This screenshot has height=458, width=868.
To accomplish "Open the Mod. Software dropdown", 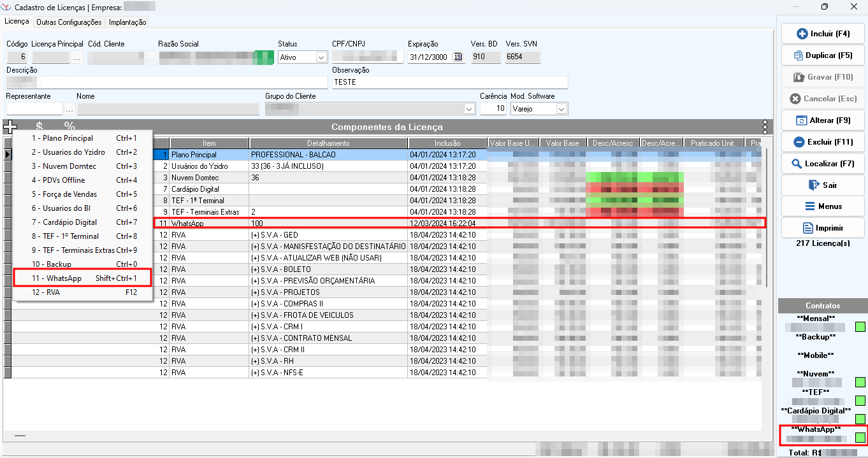I will coord(561,109).
